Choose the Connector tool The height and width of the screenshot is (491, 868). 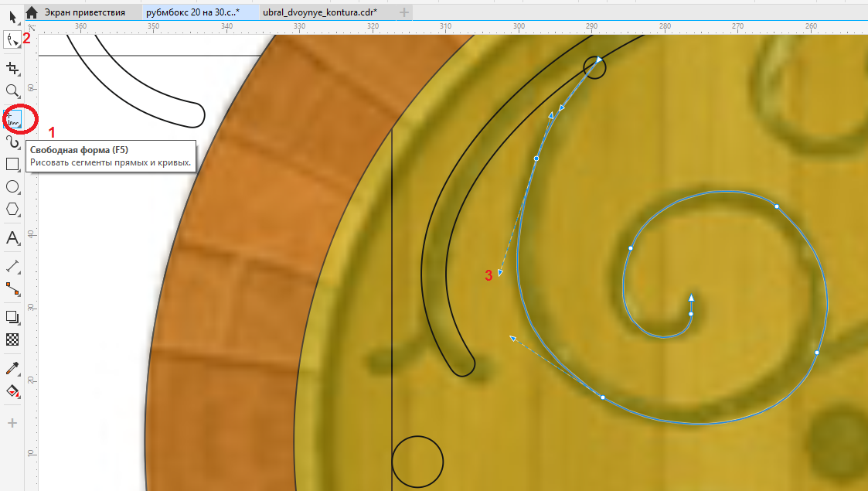12,288
